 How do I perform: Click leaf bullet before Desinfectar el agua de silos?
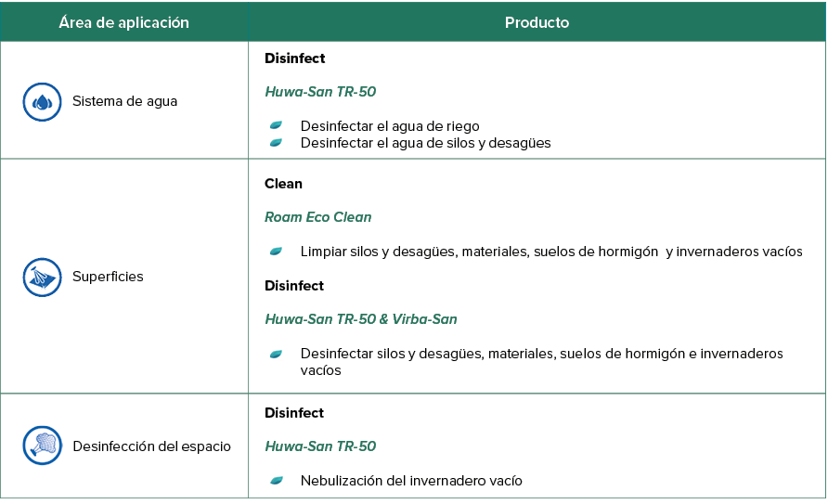coord(277,143)
